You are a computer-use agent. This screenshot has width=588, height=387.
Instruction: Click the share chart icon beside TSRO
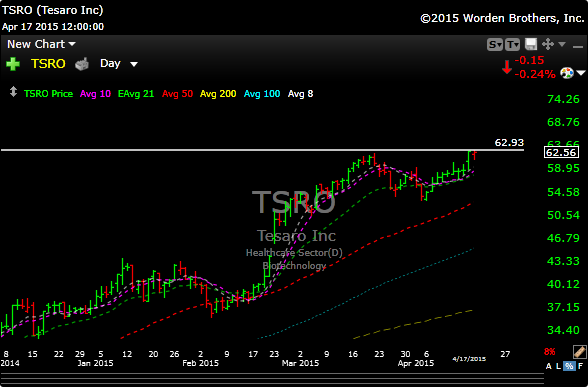pos(82,64)
